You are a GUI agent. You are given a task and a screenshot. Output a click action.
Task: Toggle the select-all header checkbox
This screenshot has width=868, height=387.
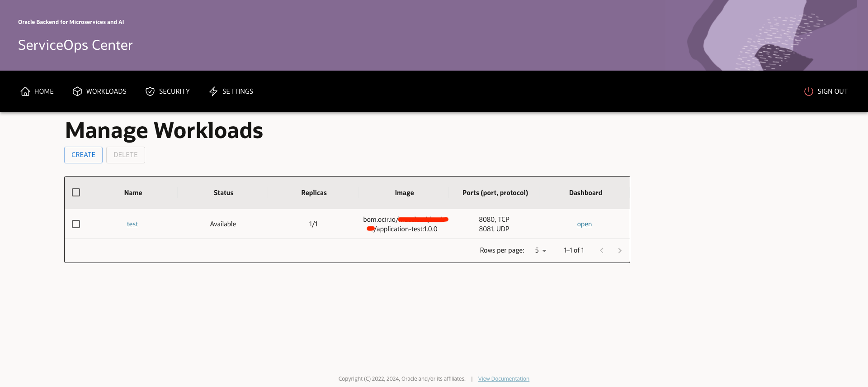click(x=76, y=192)
